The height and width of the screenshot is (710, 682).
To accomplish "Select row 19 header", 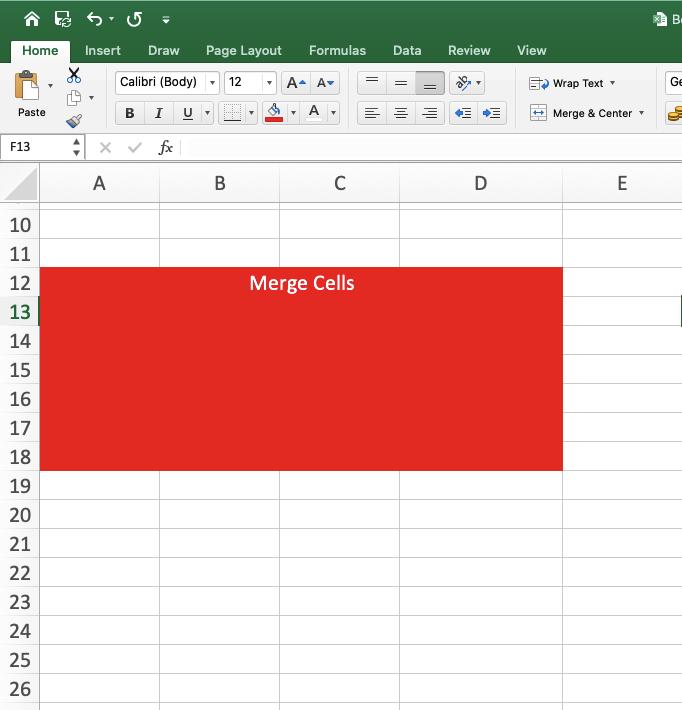I will pos(20,486).
